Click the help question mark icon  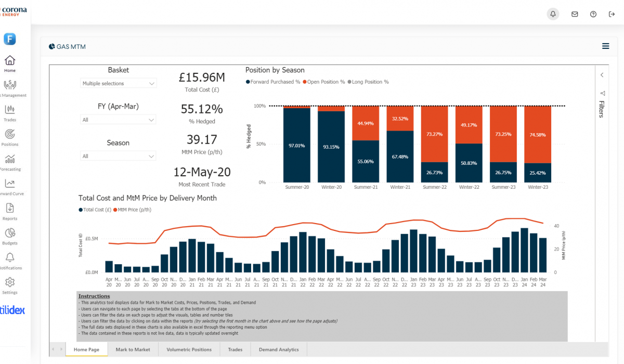(593, 14)
